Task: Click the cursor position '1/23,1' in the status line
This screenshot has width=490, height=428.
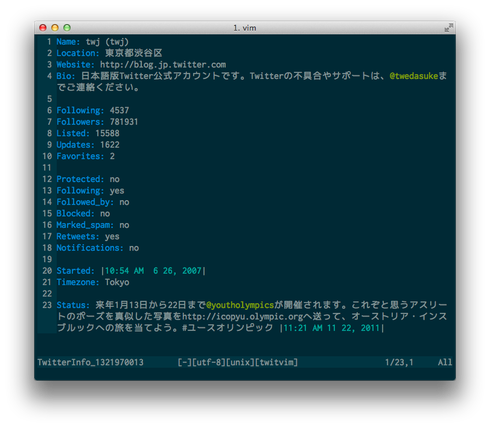Action: click(399, 362)
